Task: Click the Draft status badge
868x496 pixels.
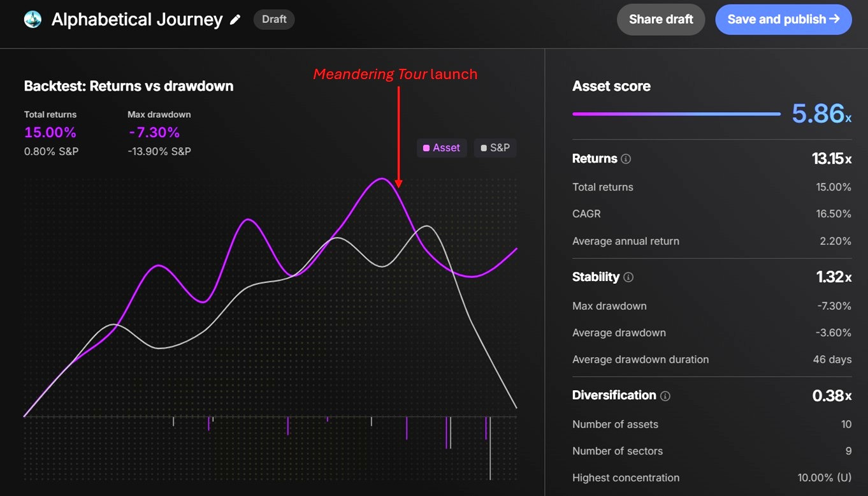Action: pos(274,19)
